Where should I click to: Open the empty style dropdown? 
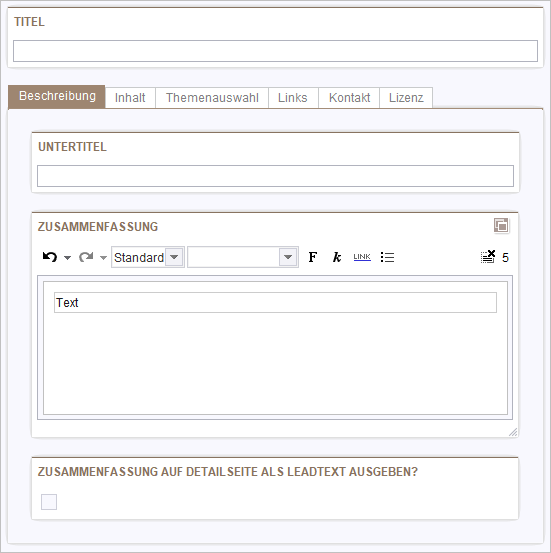(x=243, y=257)
